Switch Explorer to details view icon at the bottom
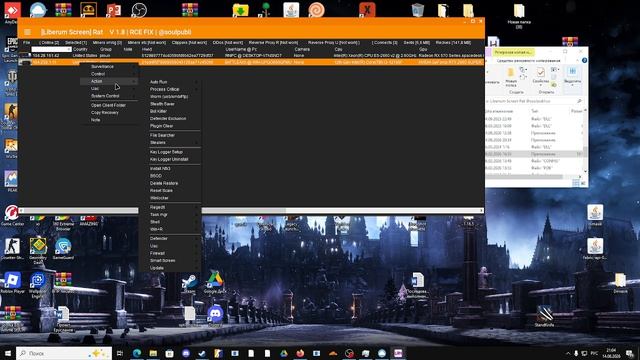 (576, 183)
